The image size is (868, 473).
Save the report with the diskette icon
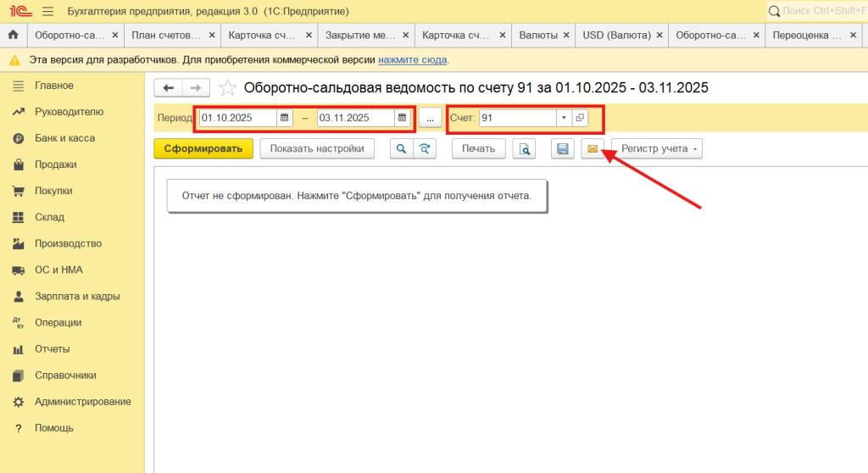563,148
